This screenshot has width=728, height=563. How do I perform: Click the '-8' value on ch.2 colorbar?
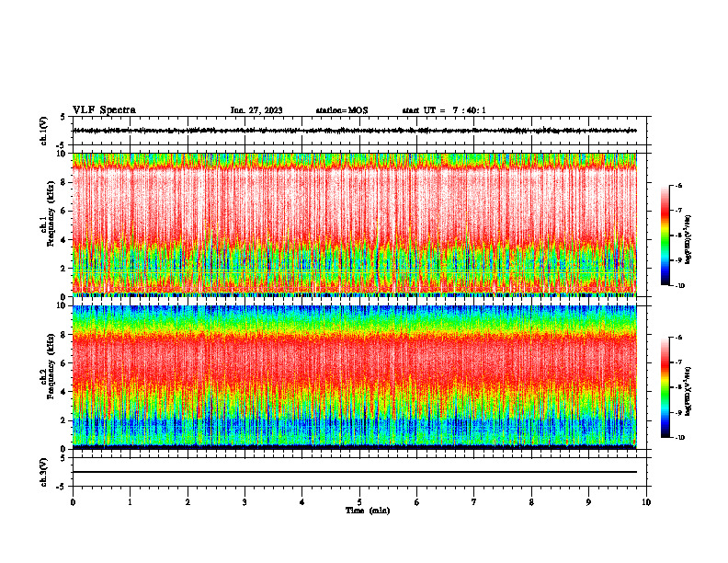tap(678, 387)
